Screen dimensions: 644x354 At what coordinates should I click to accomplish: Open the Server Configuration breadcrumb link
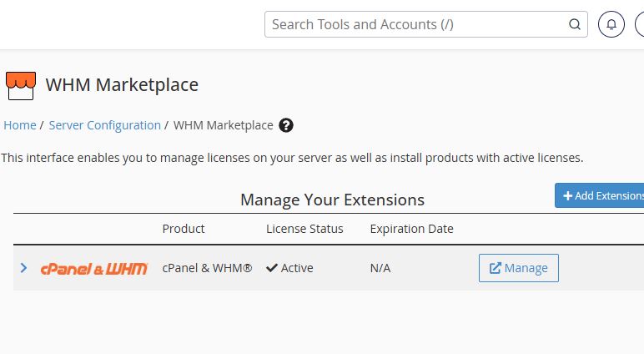[x=105, y=125]
